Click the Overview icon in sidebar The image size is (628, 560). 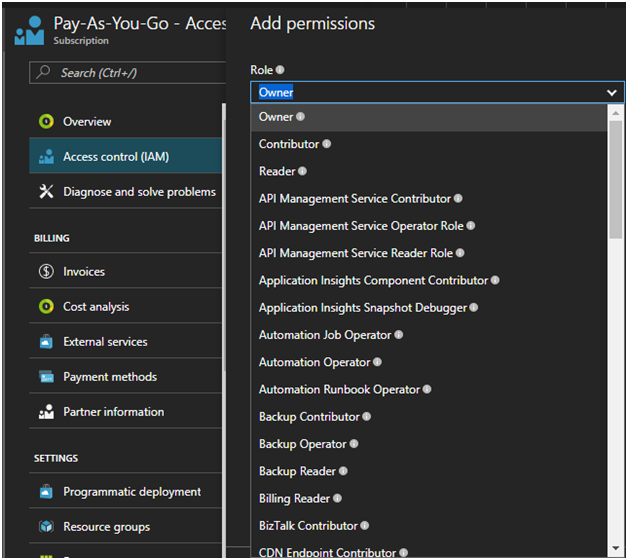click(46, 121)
